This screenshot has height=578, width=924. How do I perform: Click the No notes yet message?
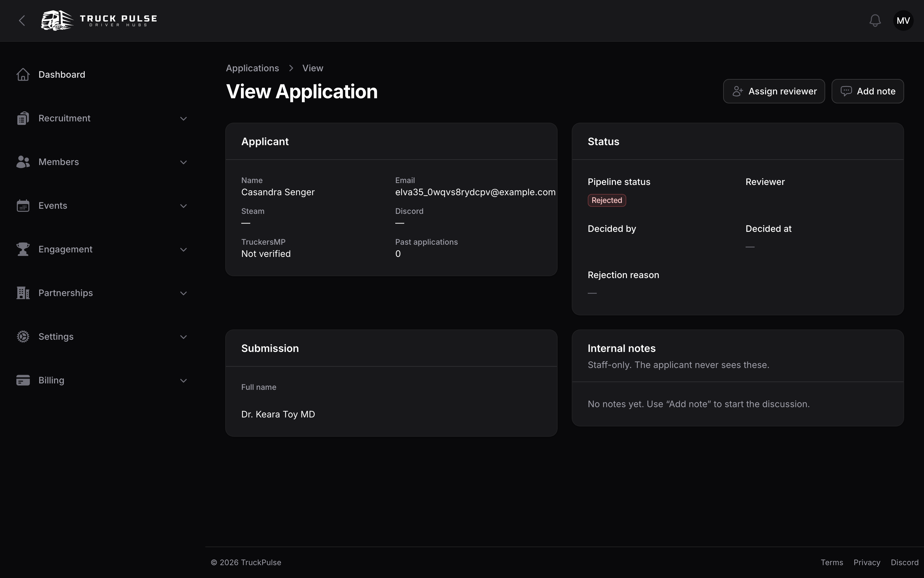pyautogui.click(x=699, y=404)
